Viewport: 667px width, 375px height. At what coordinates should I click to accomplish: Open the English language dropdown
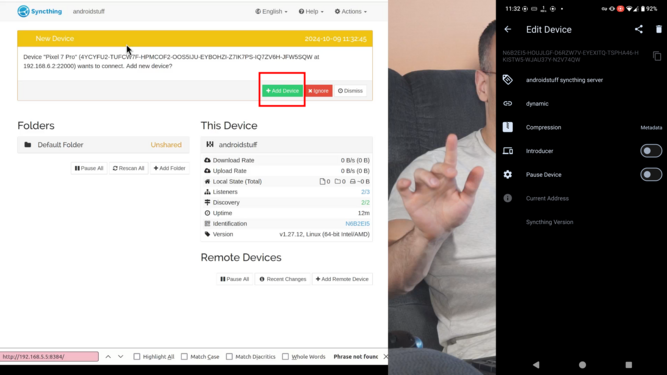tap(271, 11)
